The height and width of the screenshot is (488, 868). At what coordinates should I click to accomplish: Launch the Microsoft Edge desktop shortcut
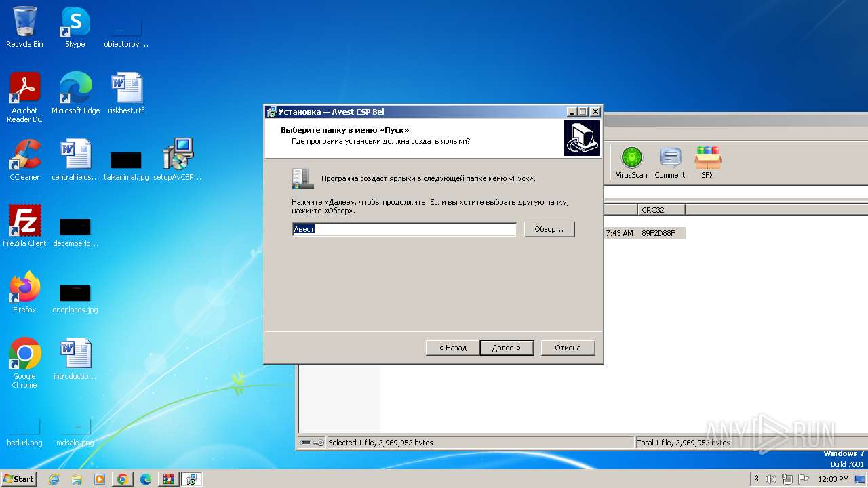(x=75, y=94)
